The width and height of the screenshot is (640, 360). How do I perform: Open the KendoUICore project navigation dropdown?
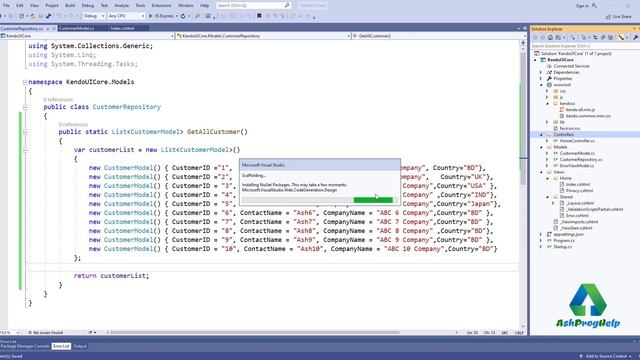coord(87,36)
